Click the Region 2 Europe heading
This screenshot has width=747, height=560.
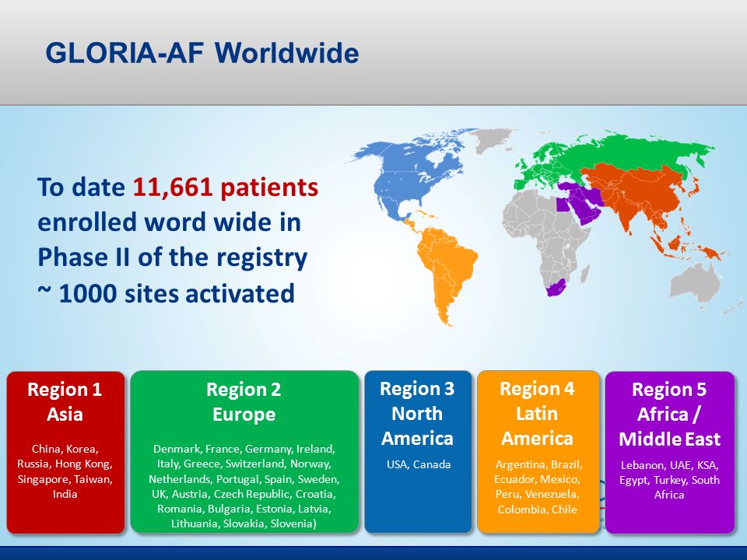pos(244,402)
